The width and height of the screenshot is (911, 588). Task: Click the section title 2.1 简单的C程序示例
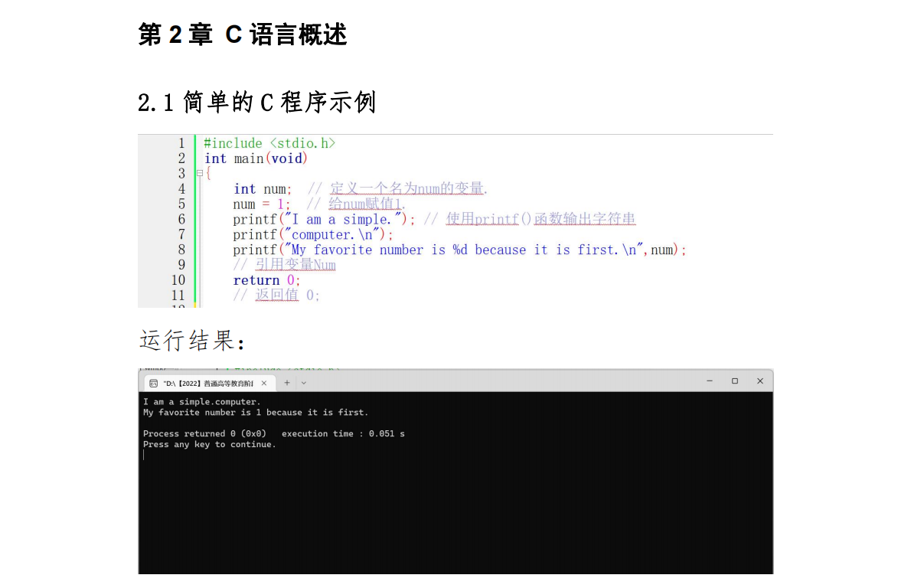point(256,102)
